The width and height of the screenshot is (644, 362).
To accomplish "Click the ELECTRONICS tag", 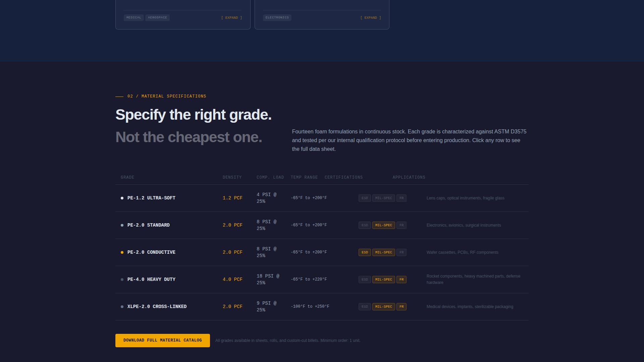I will (277, 17).
